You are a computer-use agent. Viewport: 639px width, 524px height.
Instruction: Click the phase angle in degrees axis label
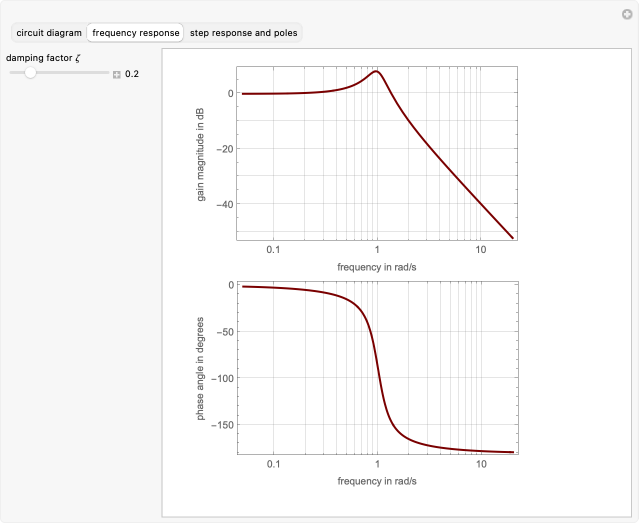pyautogui.click(x=201, y=368)
